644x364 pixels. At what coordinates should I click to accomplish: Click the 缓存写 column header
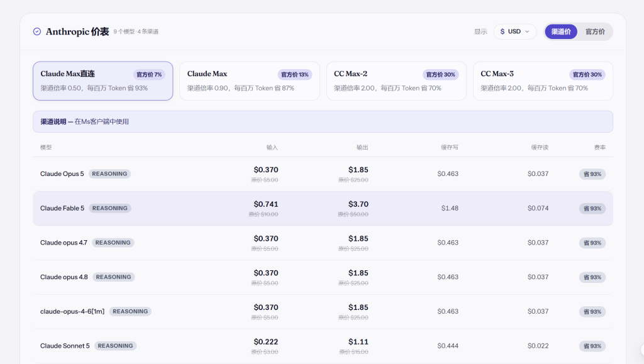450,147
